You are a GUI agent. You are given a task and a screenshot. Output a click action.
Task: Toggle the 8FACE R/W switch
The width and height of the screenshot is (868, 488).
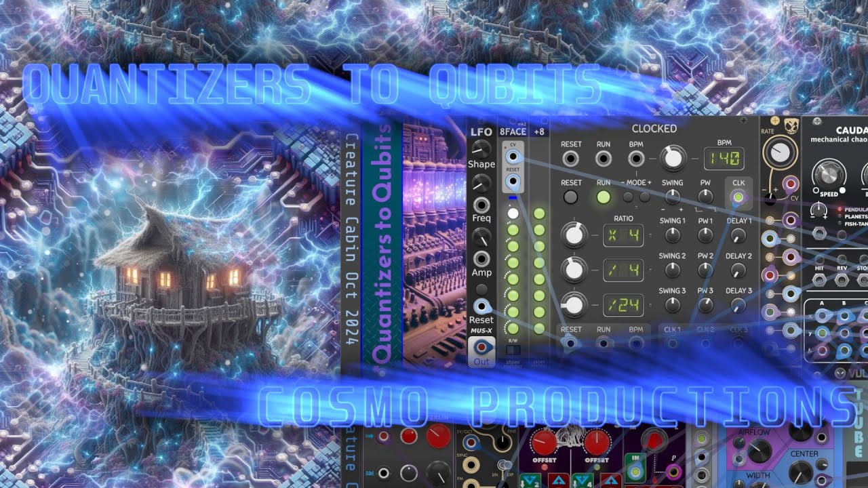[x=513, y=350]
